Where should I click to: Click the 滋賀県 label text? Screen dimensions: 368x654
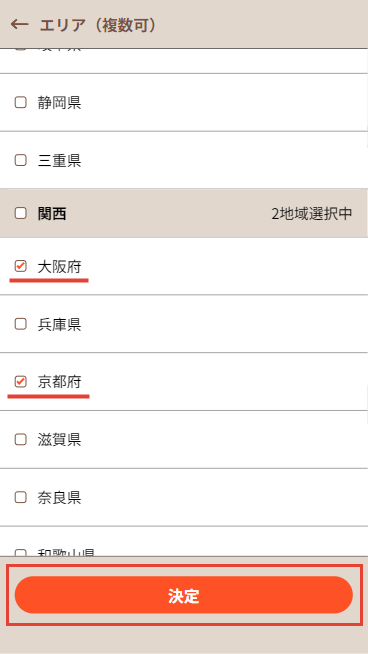(59, 439)
